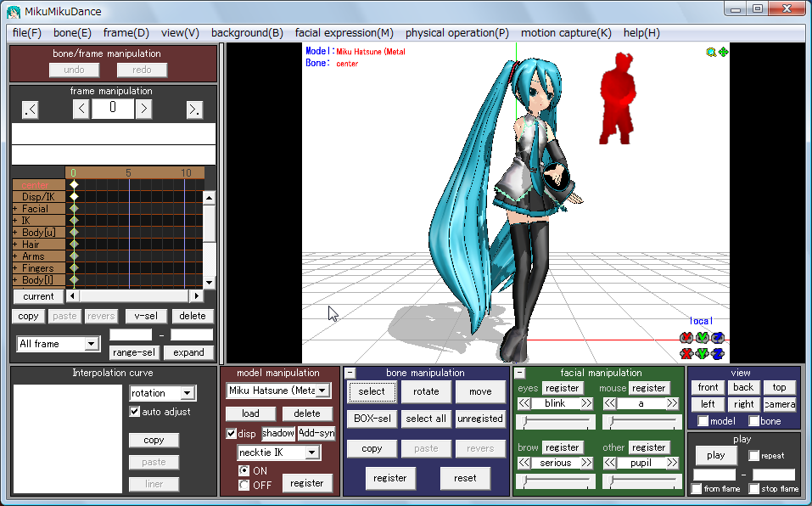Viewport: 812px width, 506px height.
Task: Jump to next keyframe with '>.' button
Action: pos(194,110)
